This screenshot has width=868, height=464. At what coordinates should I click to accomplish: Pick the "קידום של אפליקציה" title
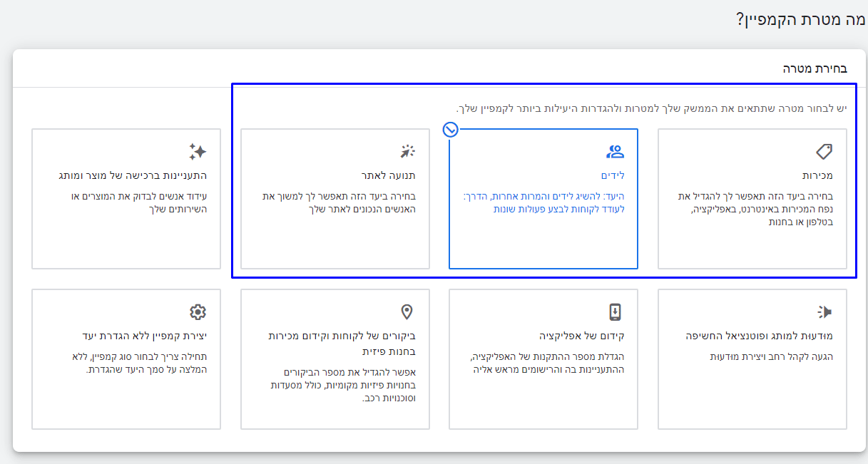[582, 336]
